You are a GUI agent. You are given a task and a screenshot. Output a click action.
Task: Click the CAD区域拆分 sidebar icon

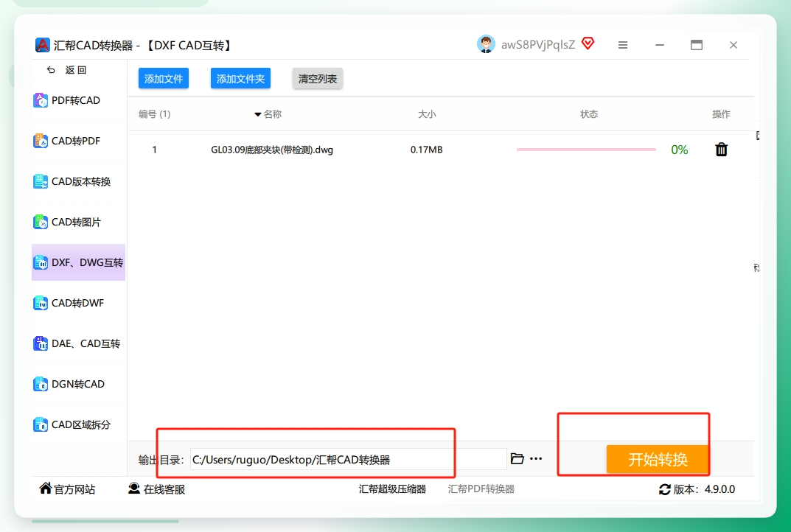click(41, 424)
